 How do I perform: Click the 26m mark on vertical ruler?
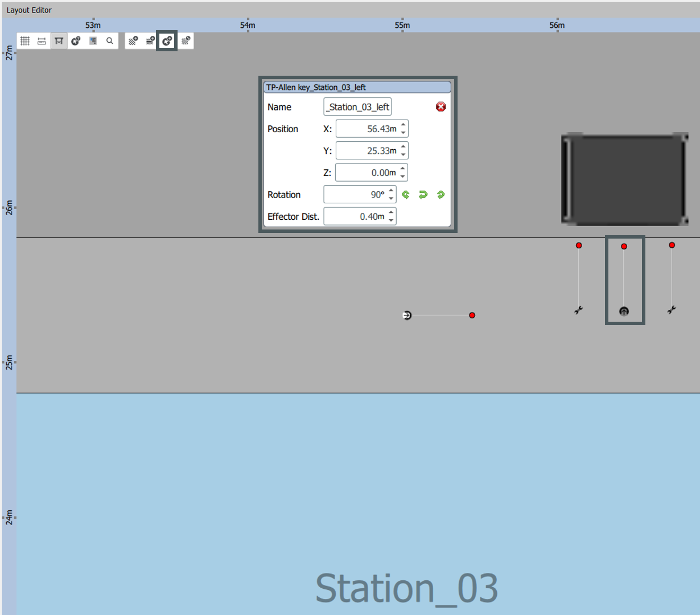tap(9, 208)
